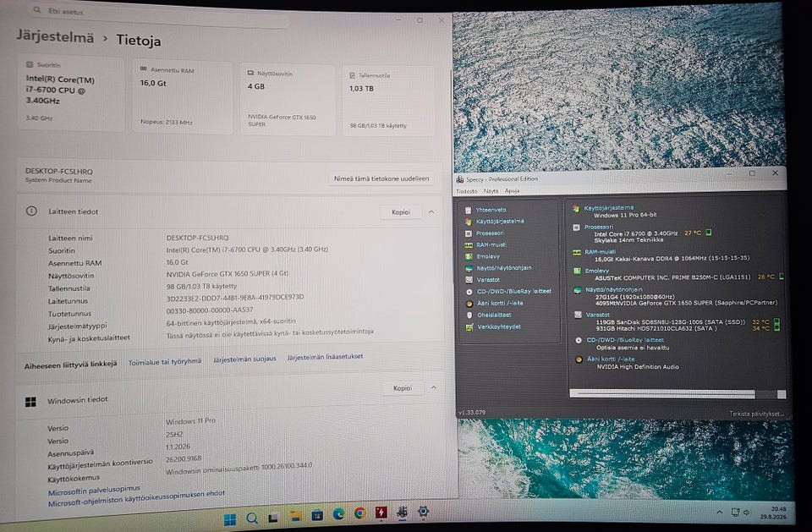Viewport: 812px width, 532px height.
Task: Open Käyttöjärjestelmä in the Speccy sidebar
Action: (x=499, y=222)
